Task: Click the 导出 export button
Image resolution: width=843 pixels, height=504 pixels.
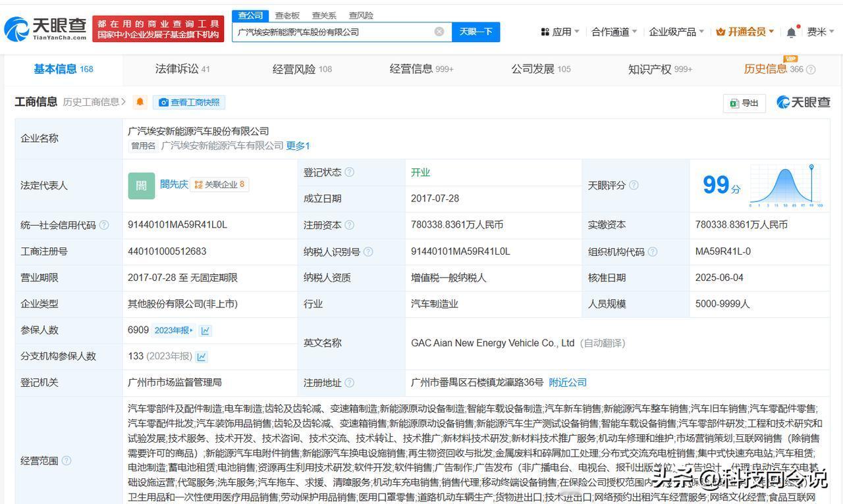Action: pos(744,103)
